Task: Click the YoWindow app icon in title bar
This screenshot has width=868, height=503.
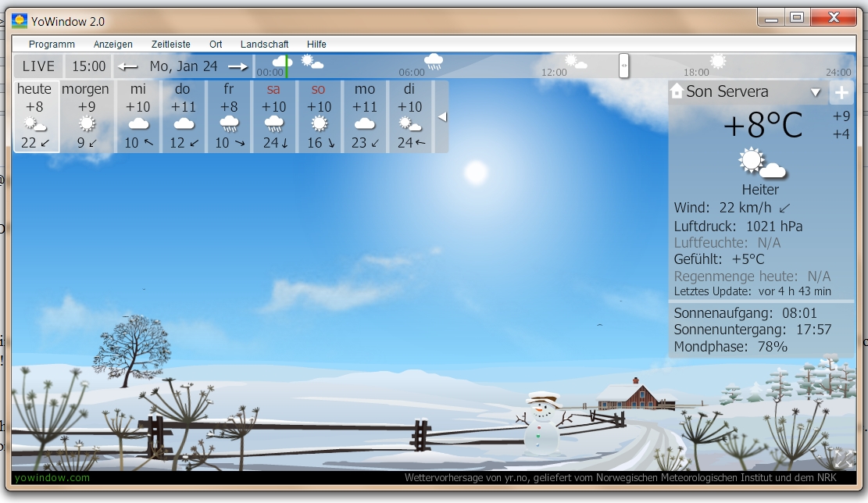Action: [20, 21]
